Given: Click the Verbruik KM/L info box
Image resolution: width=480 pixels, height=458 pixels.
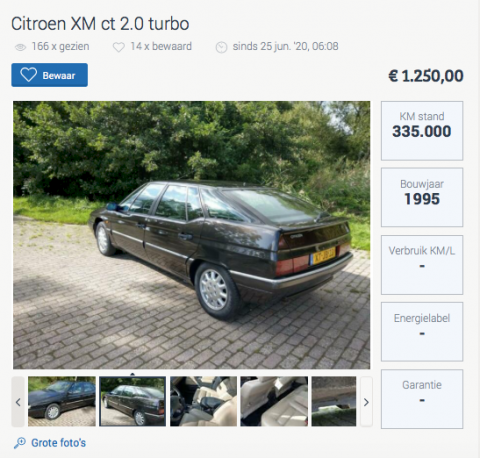Looking at the screenshot, I should pyautogui.click(x=422, y=265).
